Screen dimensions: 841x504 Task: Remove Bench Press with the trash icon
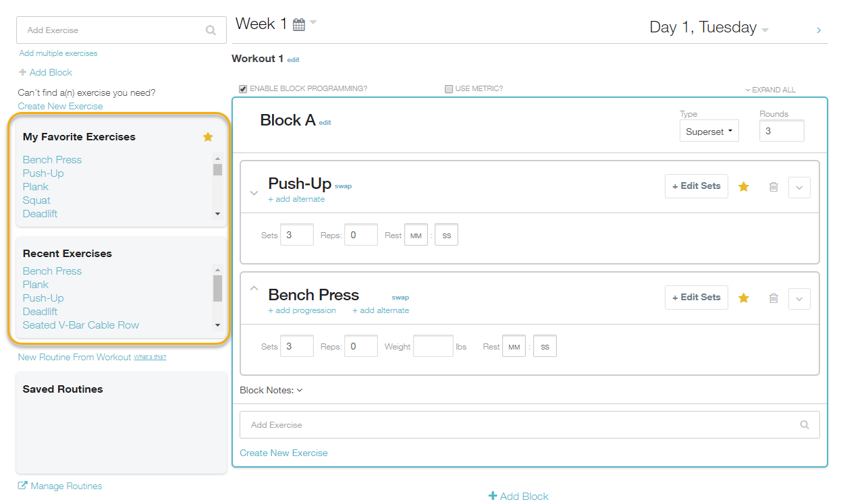coord(774,298)
